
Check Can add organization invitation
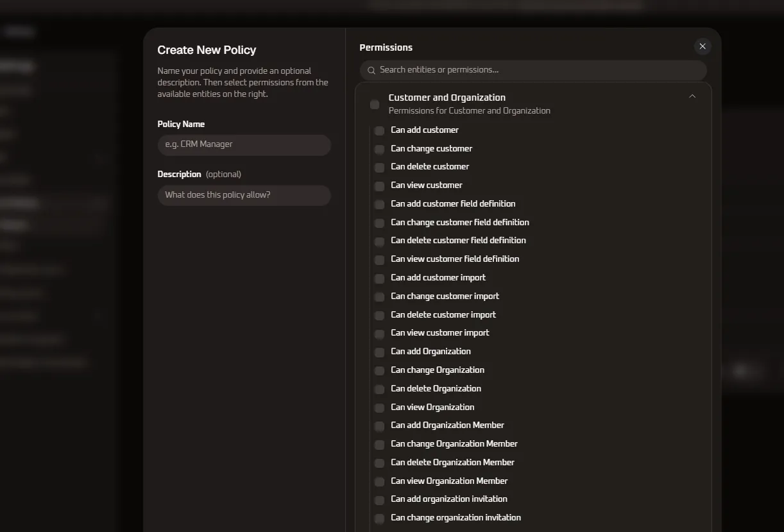(379, 499)
